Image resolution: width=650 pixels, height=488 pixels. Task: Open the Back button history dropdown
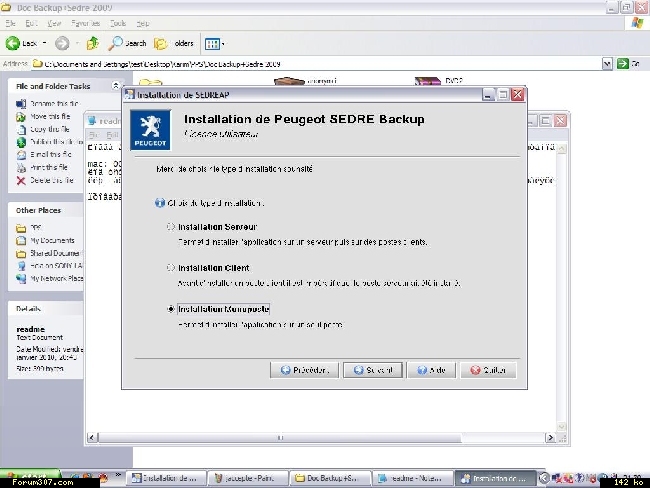point(44,43)
